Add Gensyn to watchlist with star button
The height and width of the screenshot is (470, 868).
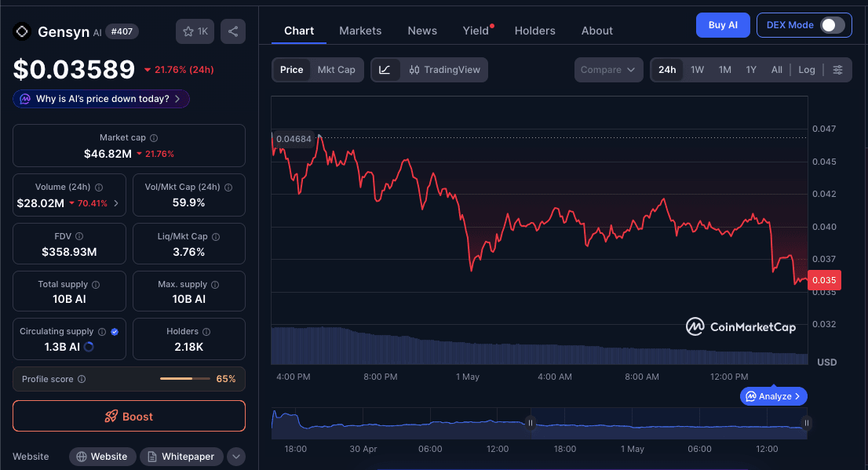click(x=195, y=31)
